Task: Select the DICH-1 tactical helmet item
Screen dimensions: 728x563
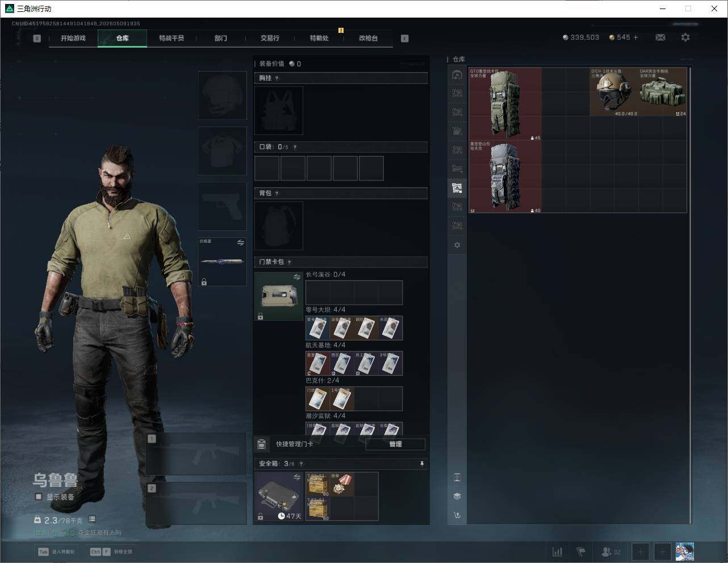Action: [614, 92]
